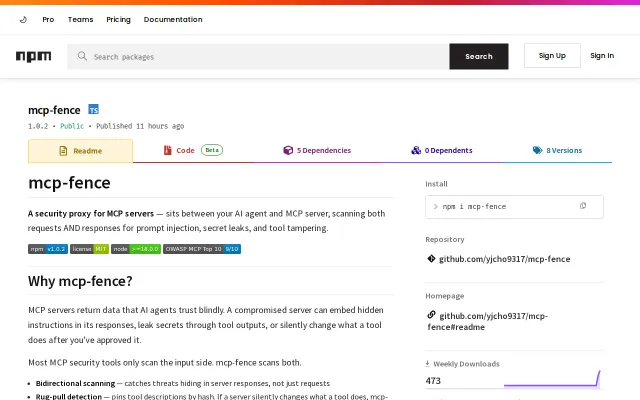This screenshot has width=640, height=400.
Task: Click 'A security proxy for MCP servers' text
Action: pyautogui.click(x=91, y=213)
